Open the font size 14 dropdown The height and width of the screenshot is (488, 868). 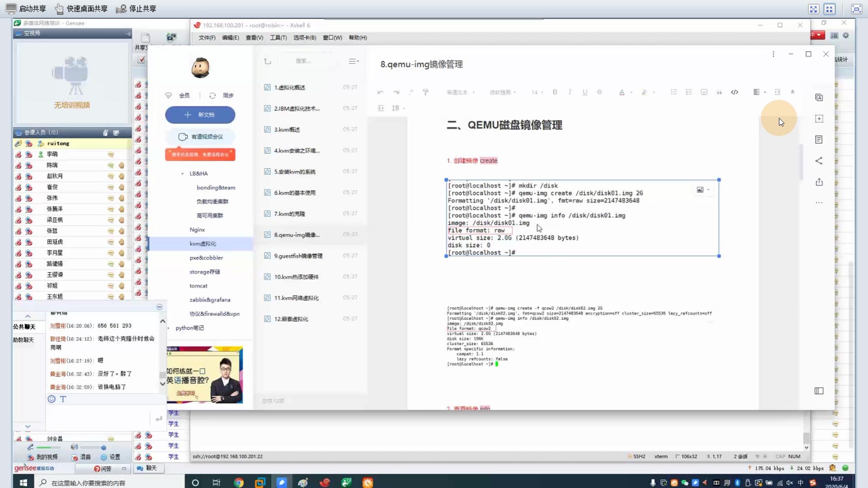click(x=536, y=92)
